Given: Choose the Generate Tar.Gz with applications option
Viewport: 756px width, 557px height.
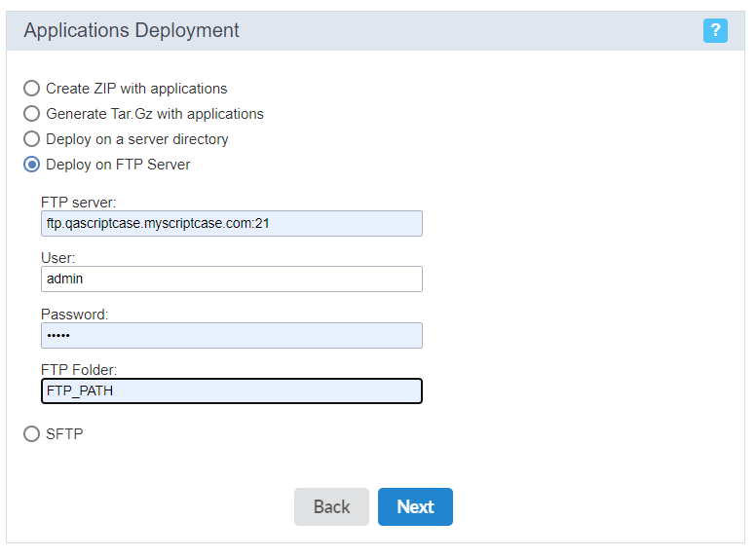Looking at the screenshot, I should point(32,114).
